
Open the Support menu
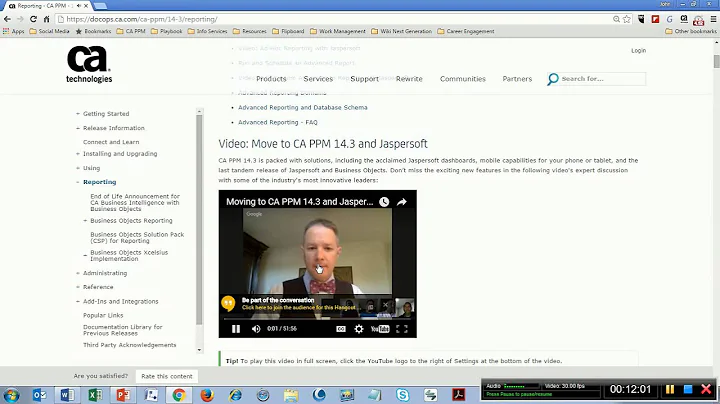pos(365,79)
